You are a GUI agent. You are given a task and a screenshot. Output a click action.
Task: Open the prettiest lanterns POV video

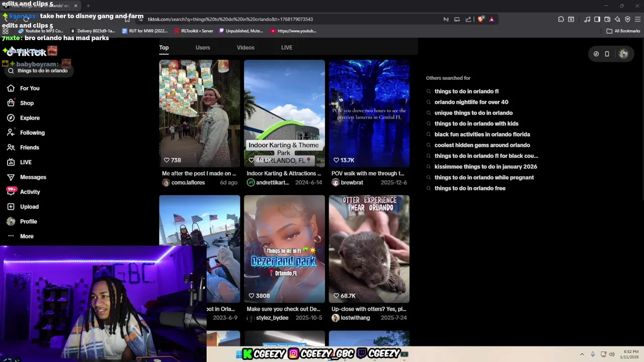click(369, 114)
